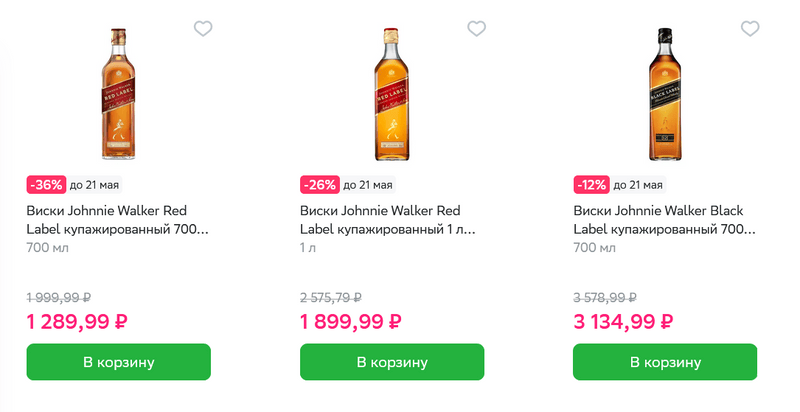Image resolution: width=800 pixels, height=412 pixels.
Task: Add Red Label 700 ml to cart
Action: (118, 361)
